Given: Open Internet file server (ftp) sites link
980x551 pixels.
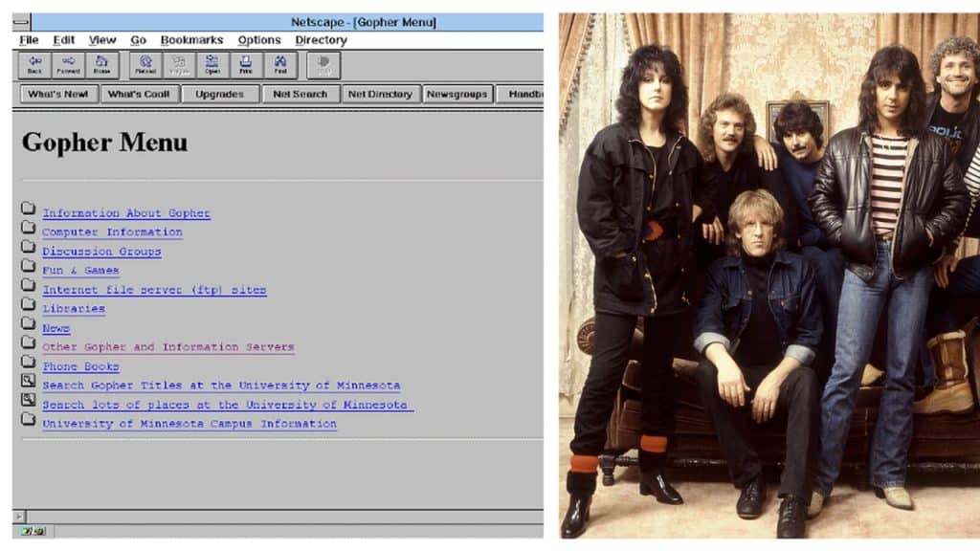Looking at the screenshot, I should (x=154, y=291).
